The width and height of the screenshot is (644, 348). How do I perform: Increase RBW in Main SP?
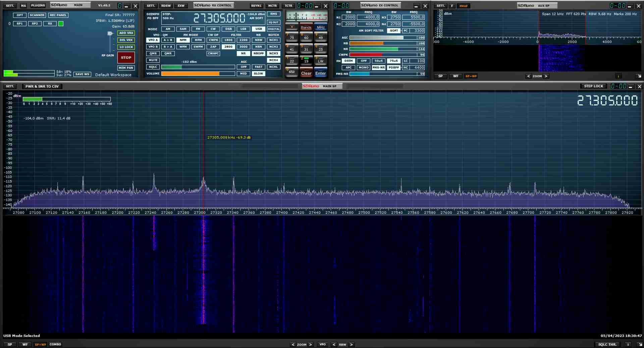(351, 344)
